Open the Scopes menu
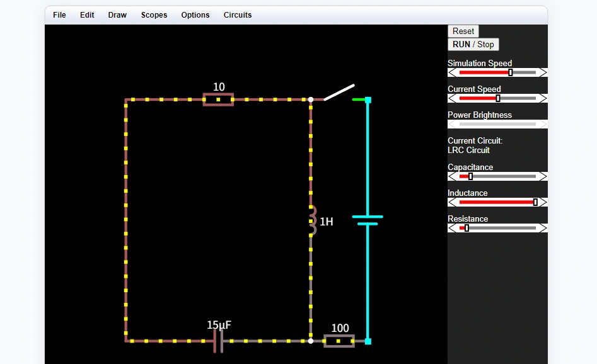 coord(154,14)
